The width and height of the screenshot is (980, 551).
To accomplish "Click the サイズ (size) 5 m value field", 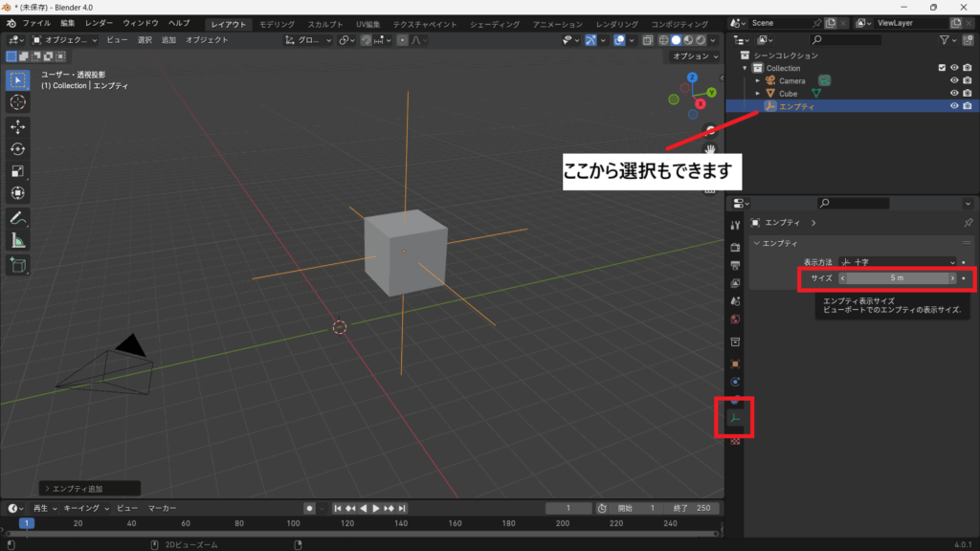I will point(897,278).
